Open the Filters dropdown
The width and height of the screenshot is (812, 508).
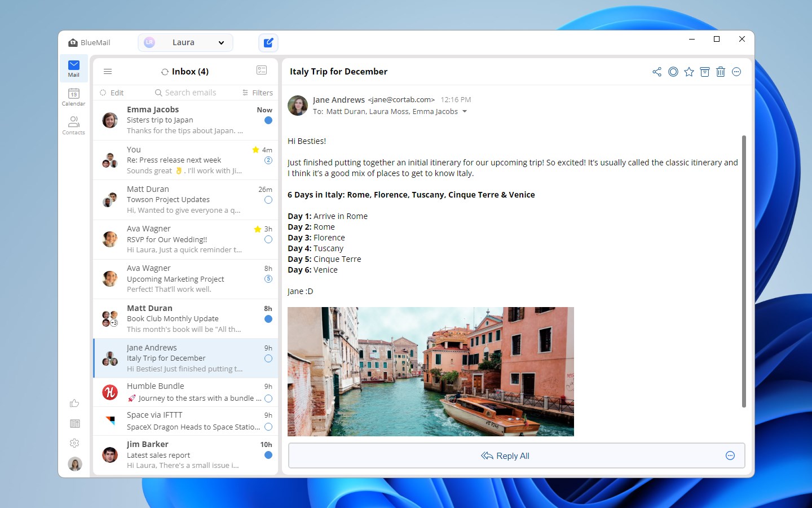click(x=257, y=92)
